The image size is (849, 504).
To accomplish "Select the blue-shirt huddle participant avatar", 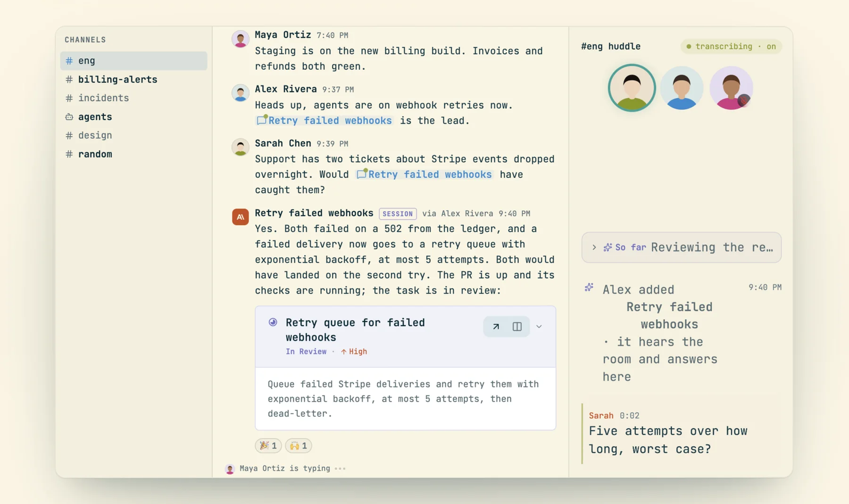I will [x=682, y=88].
